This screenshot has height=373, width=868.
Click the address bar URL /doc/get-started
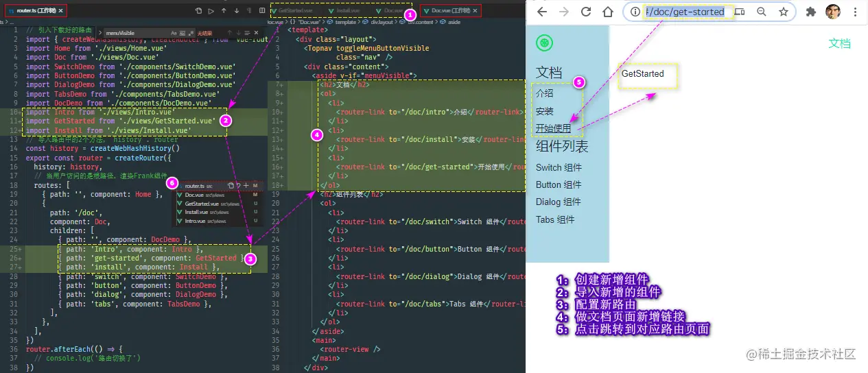pos(684,12)
